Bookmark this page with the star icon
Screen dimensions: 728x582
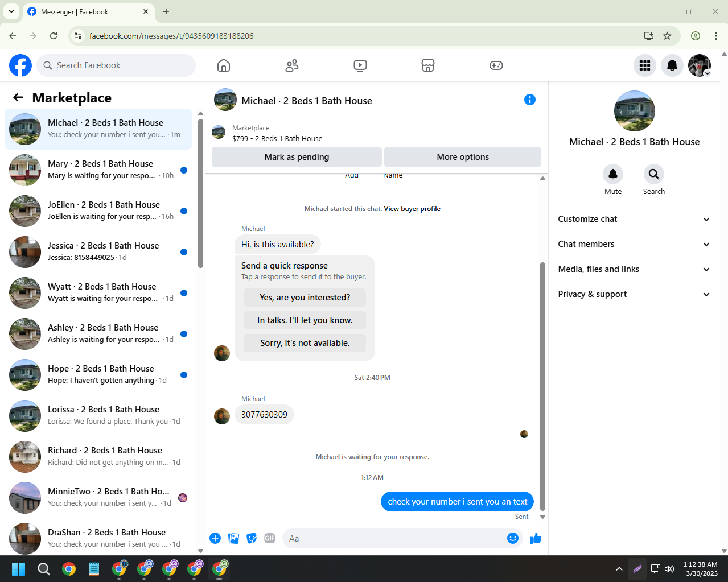pyautogui.click(x=667, y=36)
